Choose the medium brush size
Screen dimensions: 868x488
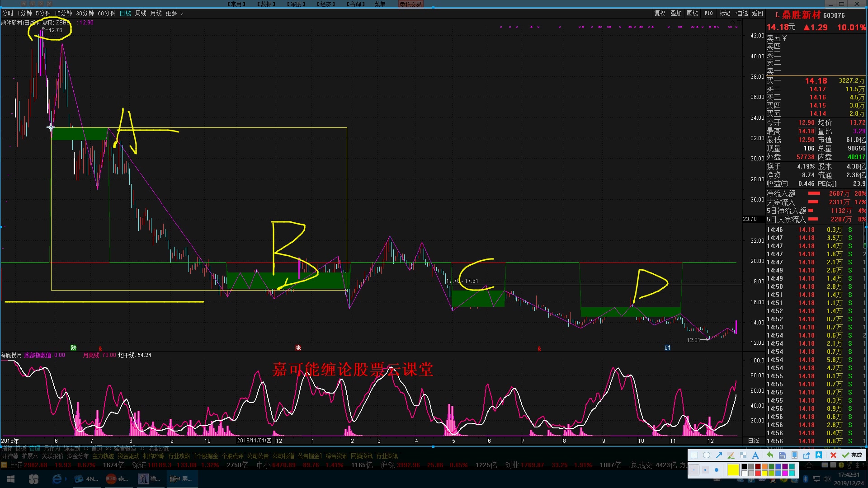[705, 470]
